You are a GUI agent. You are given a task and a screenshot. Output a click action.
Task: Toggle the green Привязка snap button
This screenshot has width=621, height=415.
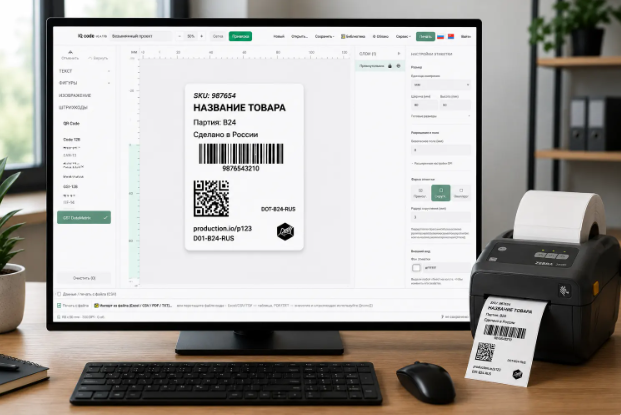[240, 36]
